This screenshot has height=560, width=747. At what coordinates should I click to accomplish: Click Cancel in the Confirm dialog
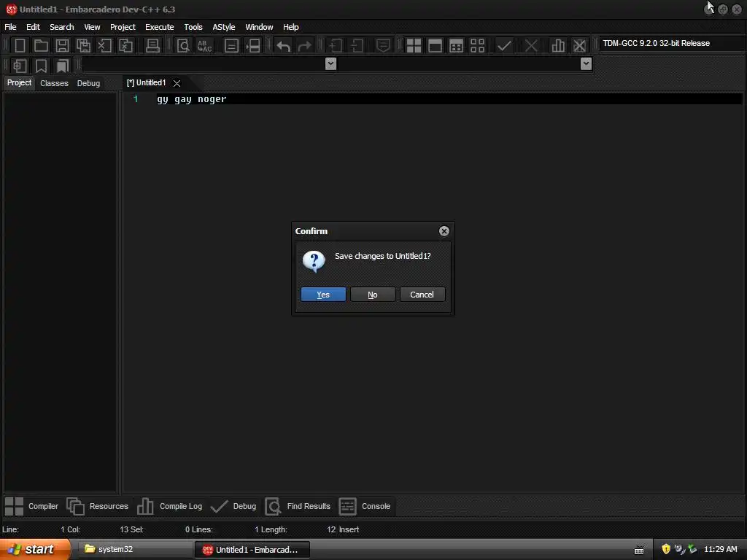[422, 295]
